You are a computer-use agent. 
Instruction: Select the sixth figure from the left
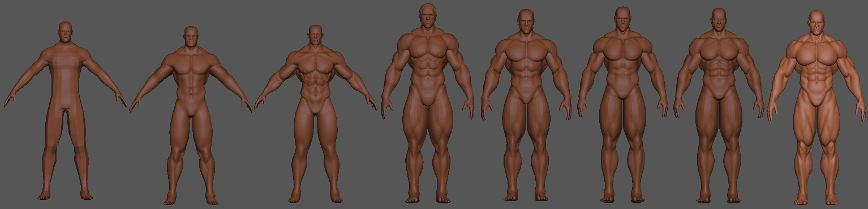(622, 104)
